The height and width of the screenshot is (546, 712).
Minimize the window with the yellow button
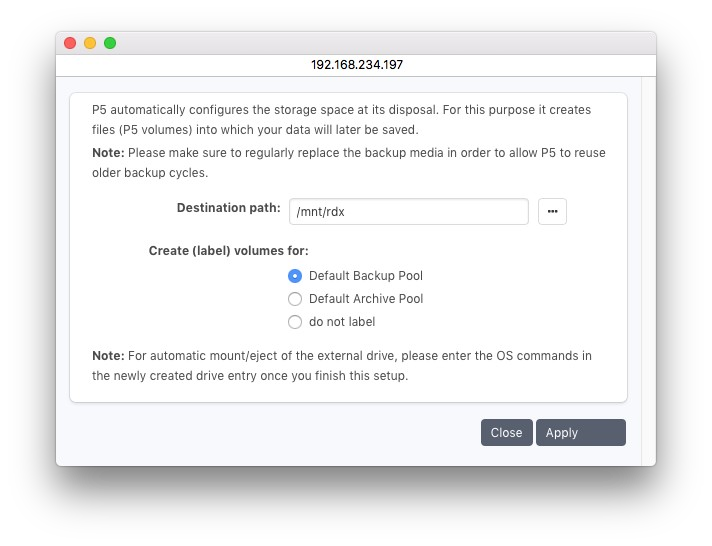click(x=90, y=43)
